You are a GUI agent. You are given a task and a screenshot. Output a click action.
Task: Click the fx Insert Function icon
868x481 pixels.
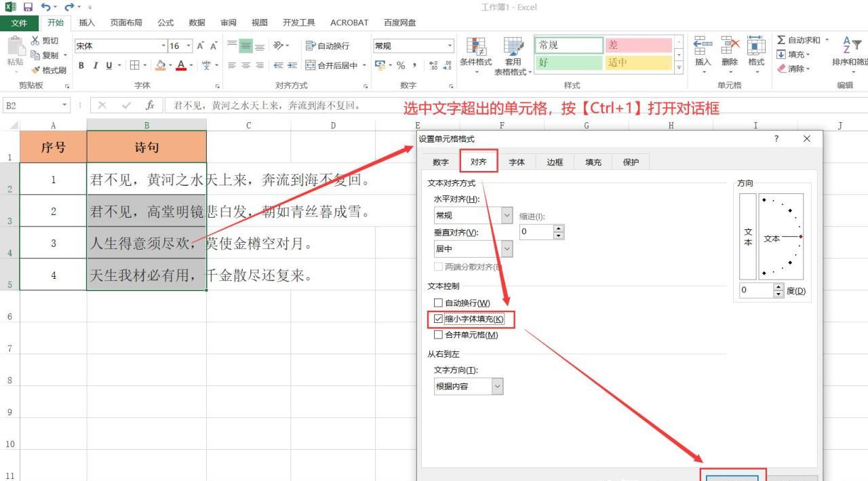150,105
